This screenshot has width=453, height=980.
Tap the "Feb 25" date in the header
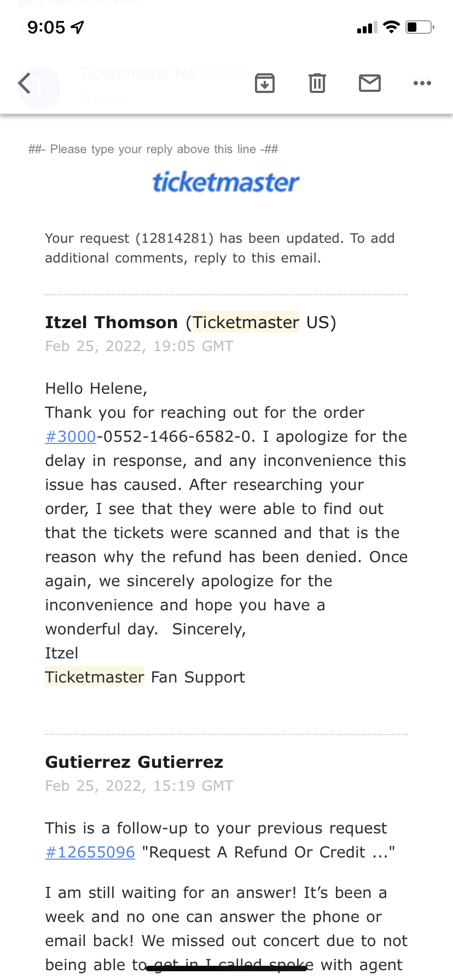[226, 73]
